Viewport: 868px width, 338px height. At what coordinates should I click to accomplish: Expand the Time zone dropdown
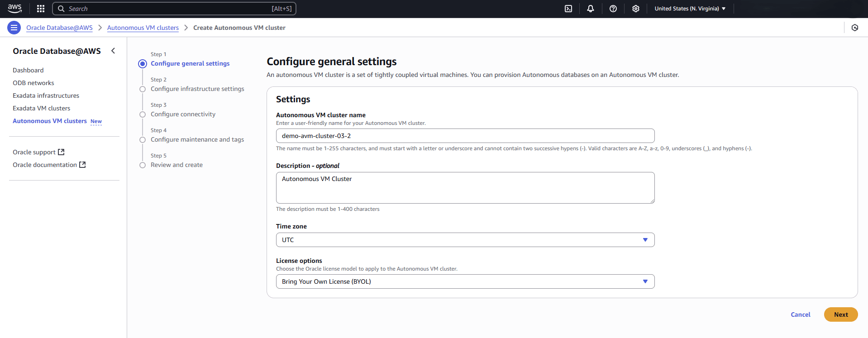[x=465, y=240]
